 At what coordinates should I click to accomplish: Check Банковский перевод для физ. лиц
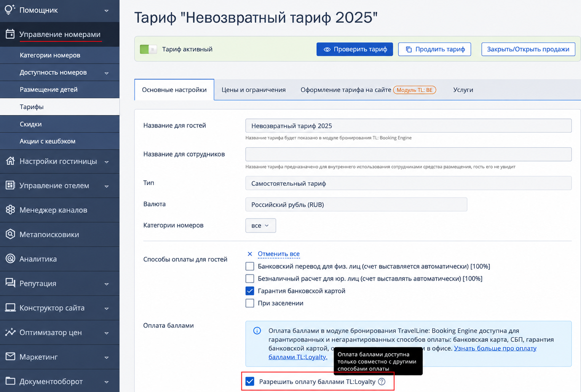tap(250, 266)
